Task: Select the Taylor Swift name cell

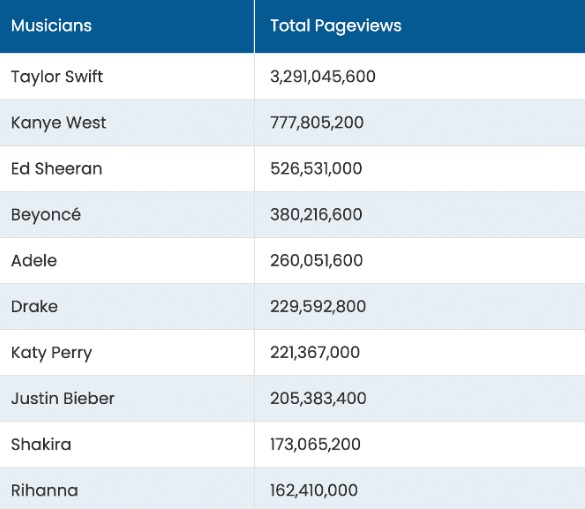Action: click(127, 76)
